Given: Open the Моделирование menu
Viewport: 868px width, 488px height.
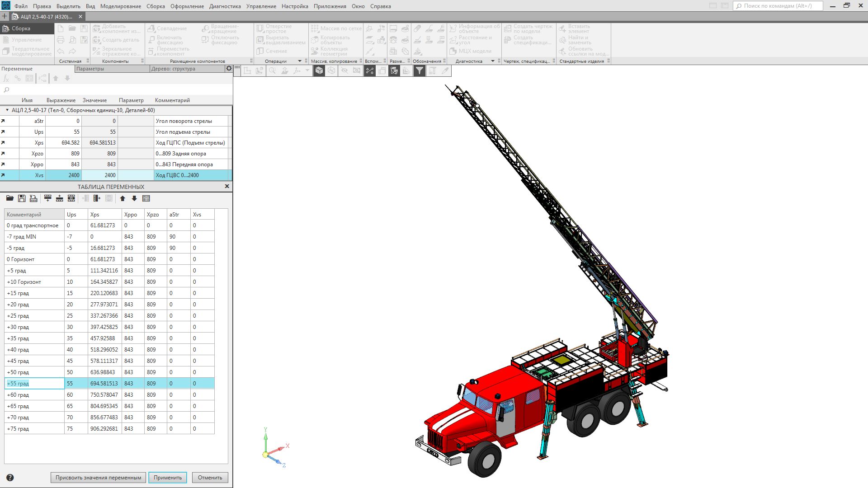Looking at the screenshot, I should tap(120, 6).
